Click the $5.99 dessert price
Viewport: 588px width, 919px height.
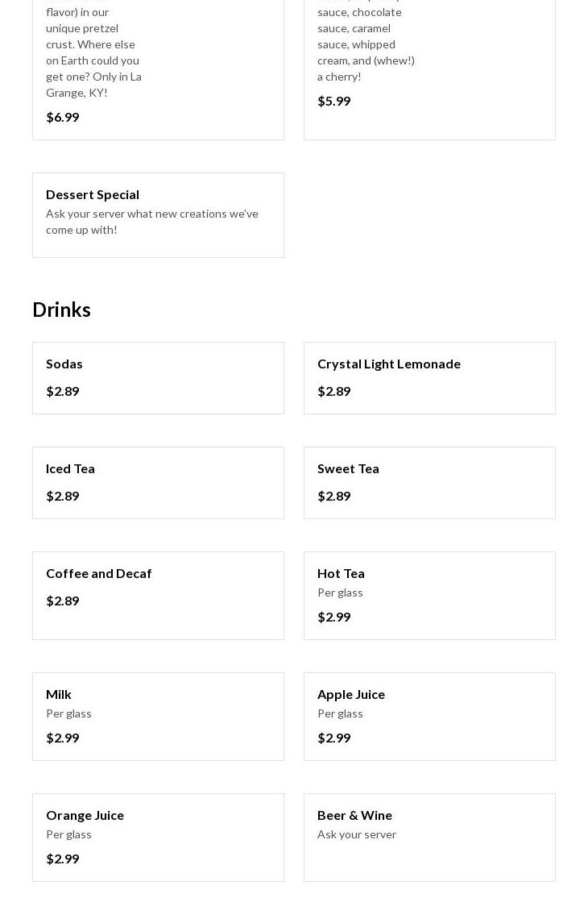[334, 101]
